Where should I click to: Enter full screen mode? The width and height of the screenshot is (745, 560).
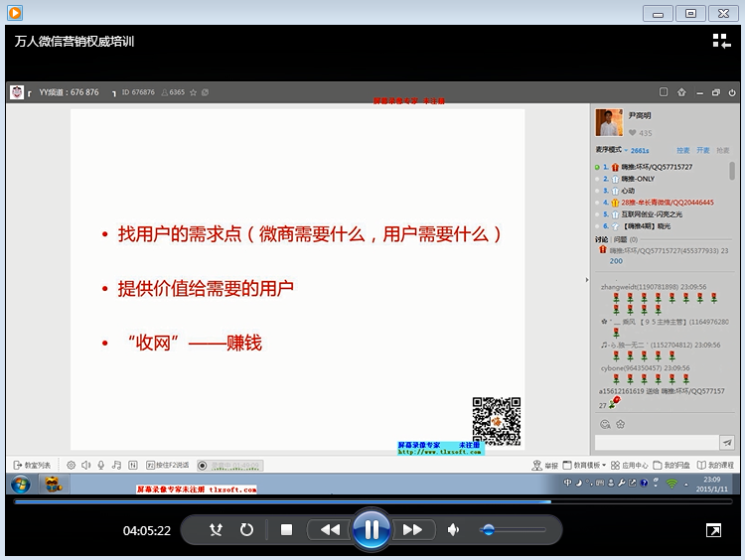713,531
